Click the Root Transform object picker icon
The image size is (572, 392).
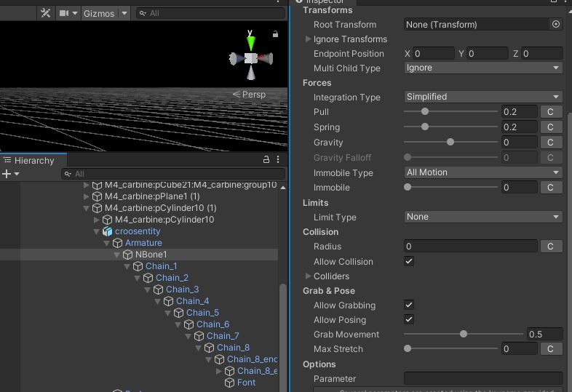556,24
